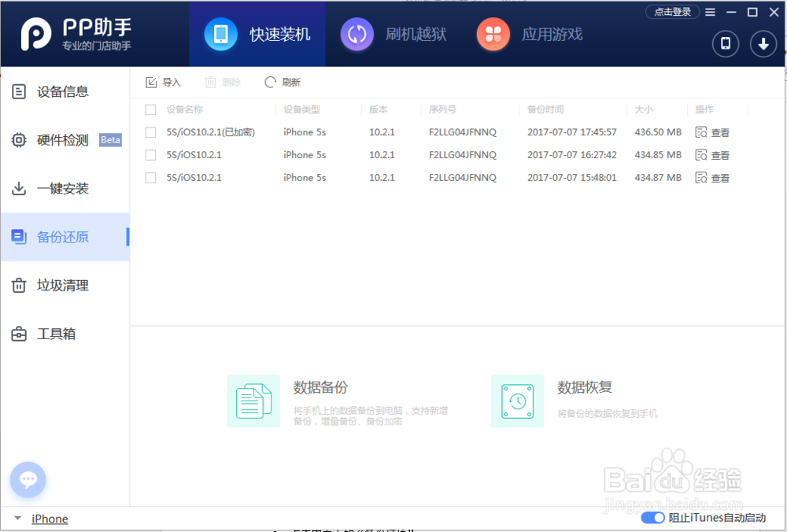Click the 删除 delete button
Image resolution: width=787 pixels, height=532 pixels.
point(223,83)
